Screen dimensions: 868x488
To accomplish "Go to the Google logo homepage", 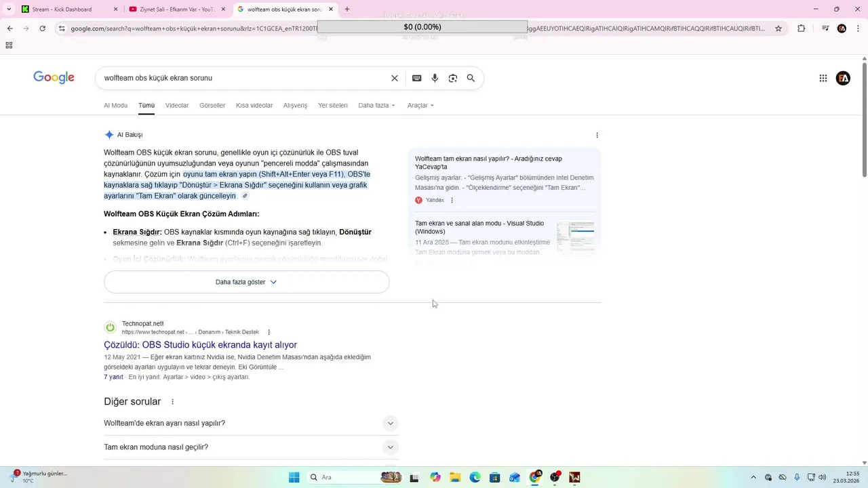I will pyautogui.click(x=54, y=78).
